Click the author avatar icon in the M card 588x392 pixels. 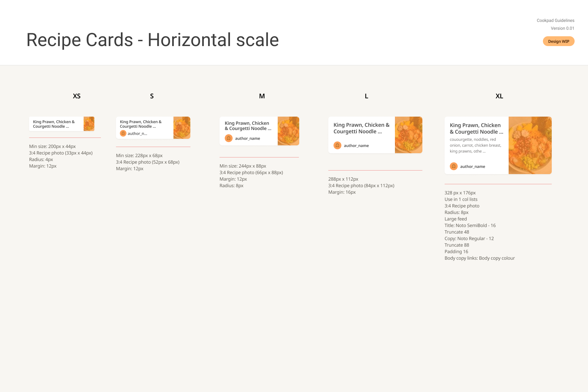point(229,138)
